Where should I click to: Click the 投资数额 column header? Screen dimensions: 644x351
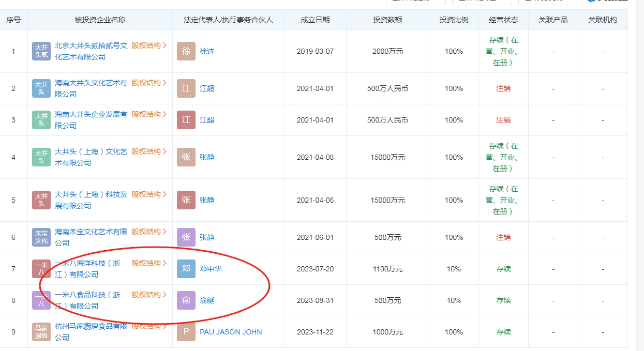(x=387, y=20)
